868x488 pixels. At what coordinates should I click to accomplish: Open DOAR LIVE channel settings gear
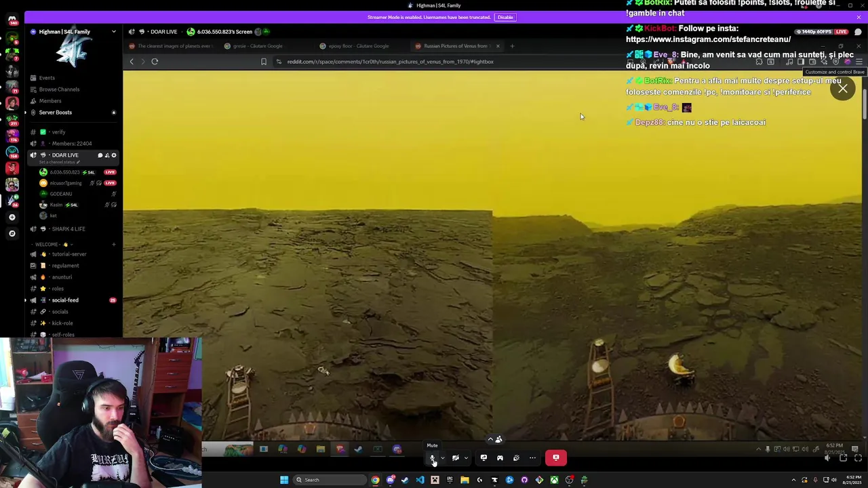click(x=113, y=155)
